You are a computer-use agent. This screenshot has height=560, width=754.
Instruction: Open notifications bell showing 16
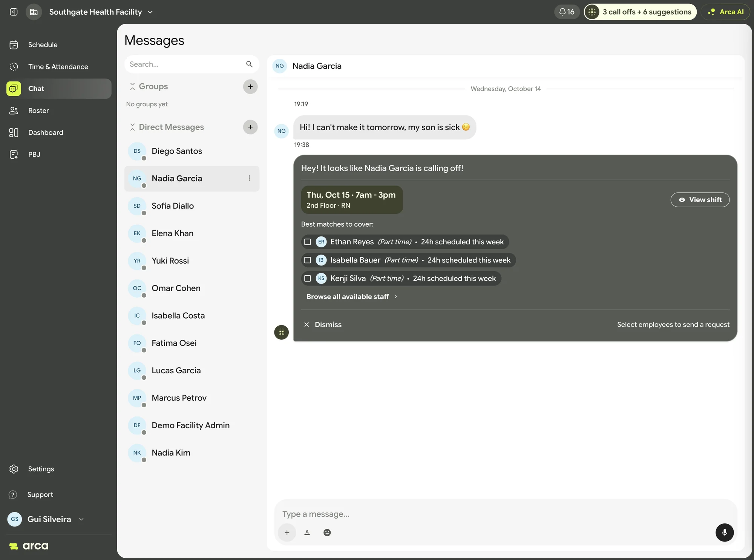tap(567, 12)
